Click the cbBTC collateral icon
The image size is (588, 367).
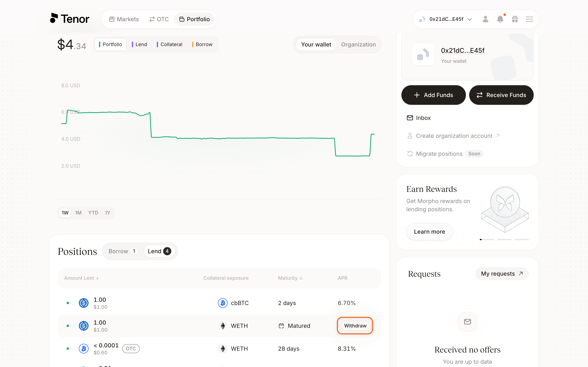click(x=223, y=303)
